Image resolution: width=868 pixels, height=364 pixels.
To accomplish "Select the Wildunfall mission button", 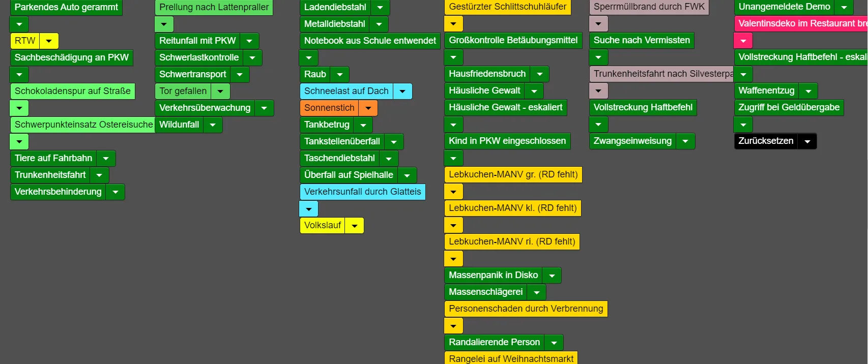I will [179, 125].
